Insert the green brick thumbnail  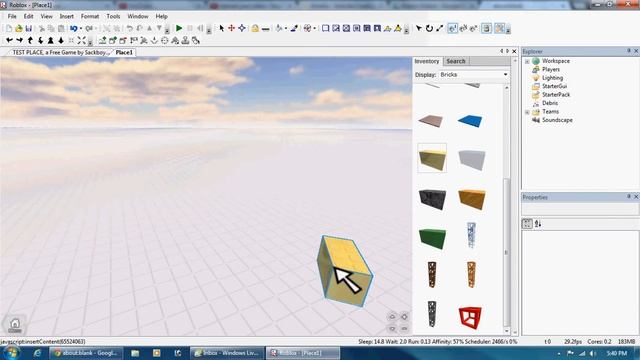pyautogui.click(x=432, y=238)
